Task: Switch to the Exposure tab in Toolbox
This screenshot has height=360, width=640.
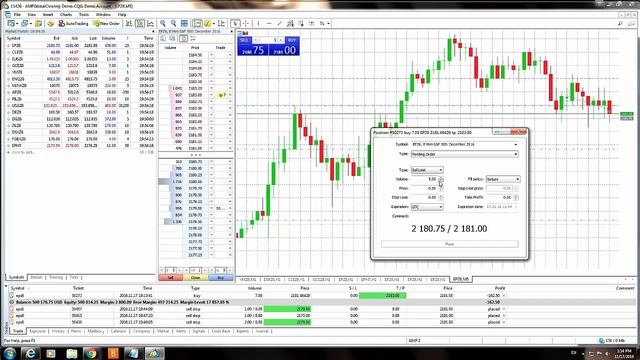Action: click(38, 331)
